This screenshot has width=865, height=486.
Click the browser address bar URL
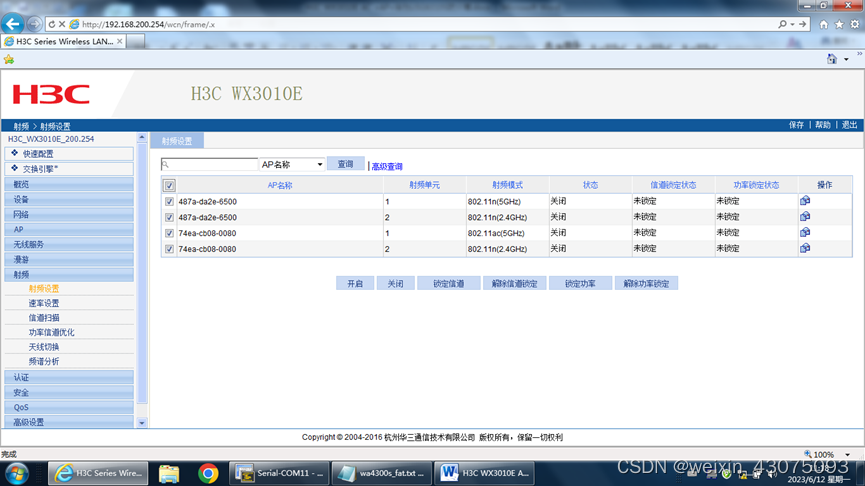(148, 24)
